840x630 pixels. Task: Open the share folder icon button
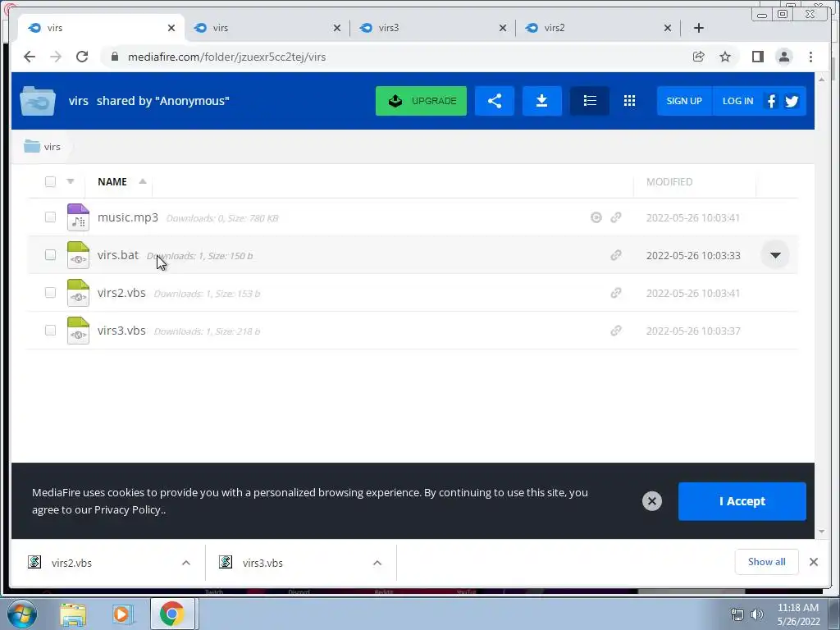pyautogui.click(x=495, y=101)
